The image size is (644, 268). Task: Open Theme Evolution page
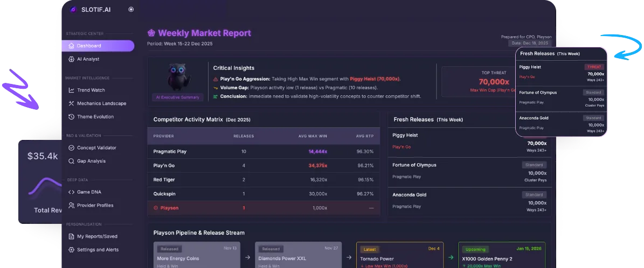[x=95, y=117]
